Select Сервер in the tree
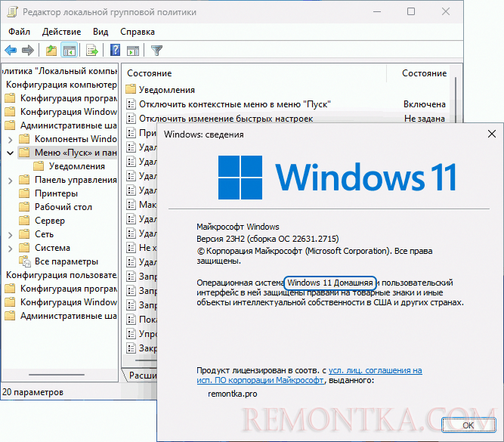The image size is (504, 442). coord(50,221)
